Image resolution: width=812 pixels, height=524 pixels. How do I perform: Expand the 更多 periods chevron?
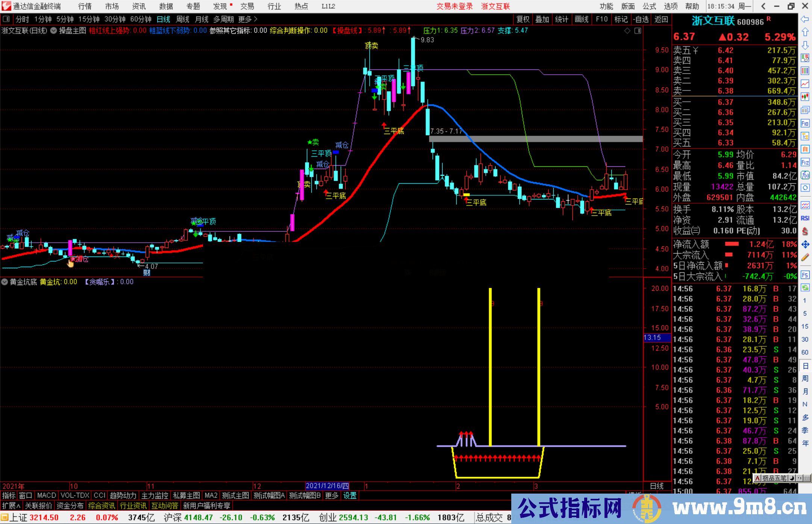(256, 19)
